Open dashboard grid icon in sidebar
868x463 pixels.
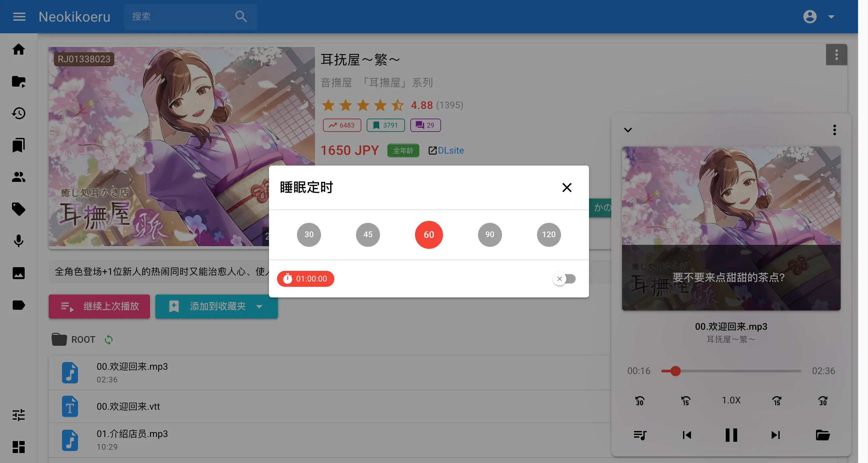(x=19, y=447)
